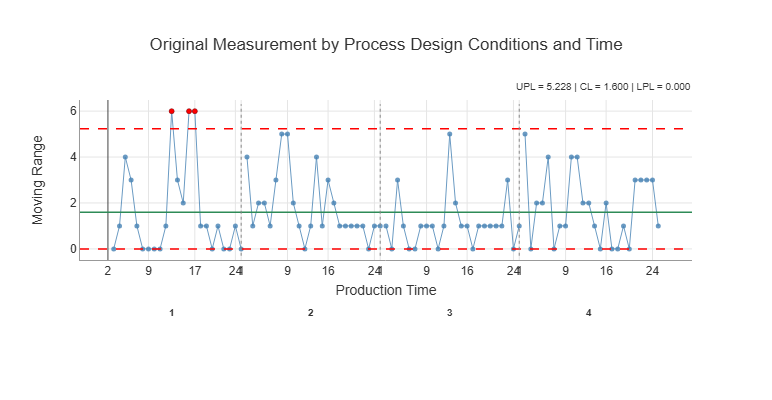Click the chart title 'Original Measurement by Process Design Conditions and Time'

coord(386,44)
